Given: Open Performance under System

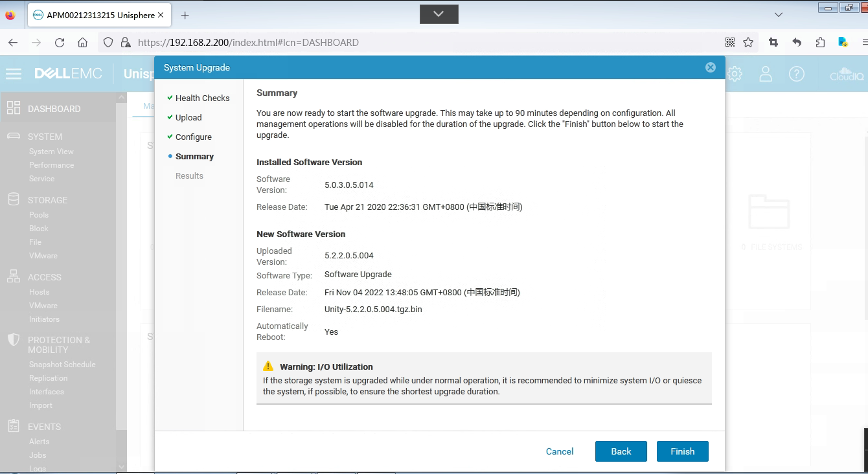Looking at the screenshot, I should (51, 165).
